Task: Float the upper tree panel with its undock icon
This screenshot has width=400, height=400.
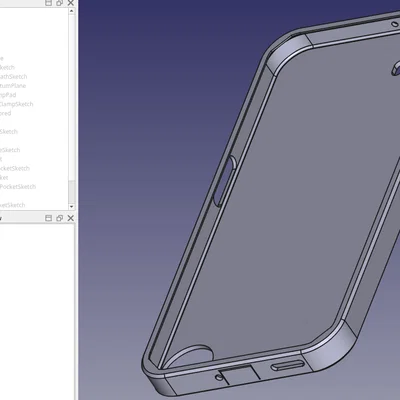Action: pos(59,3)
